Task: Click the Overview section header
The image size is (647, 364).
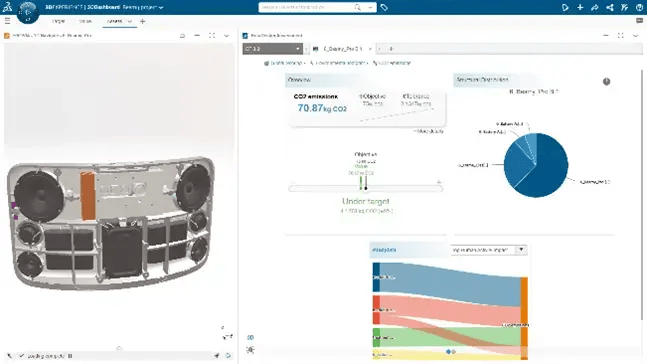Action: 299,80
